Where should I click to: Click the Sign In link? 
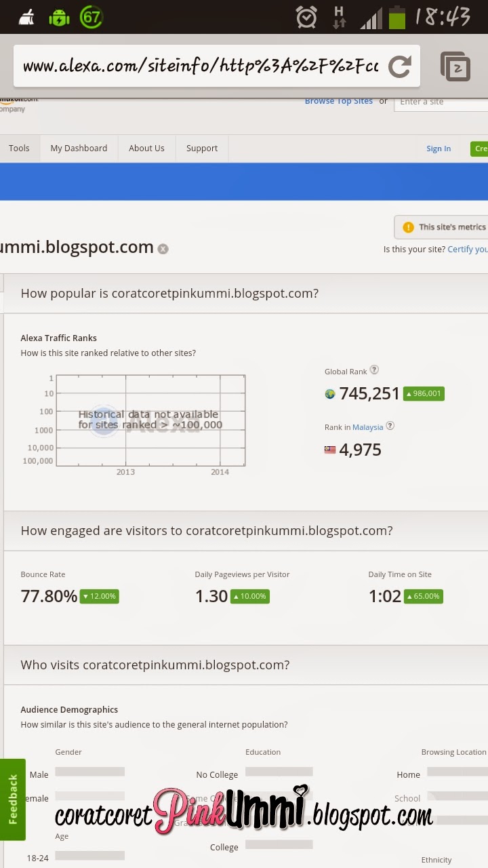(x=439, y=149)
